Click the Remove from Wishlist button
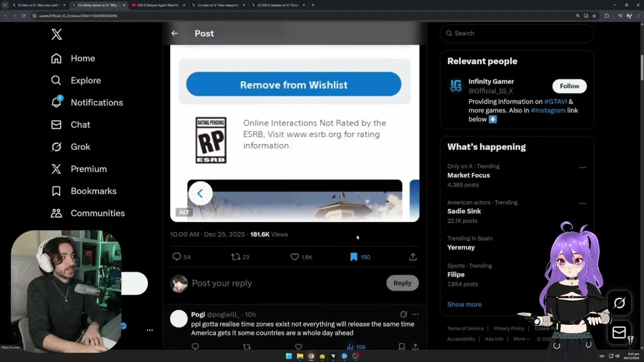The height and width of the screenshot is (362, 644). 294,84
